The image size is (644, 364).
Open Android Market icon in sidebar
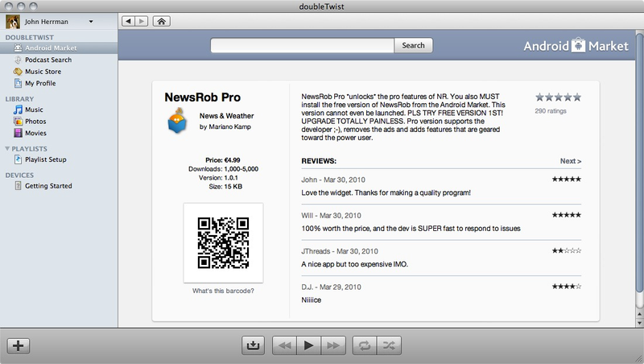(x=18, y=48)
